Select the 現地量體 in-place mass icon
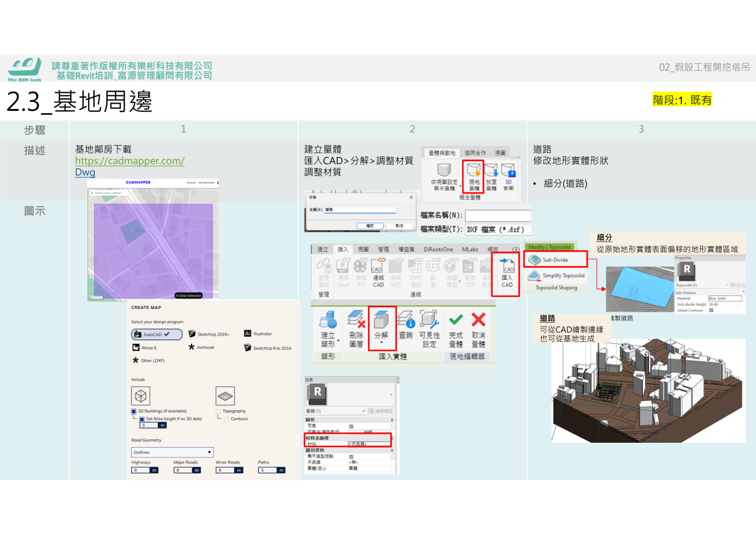Viewport: 756px width, 535px height. click(x=473, y=177)
